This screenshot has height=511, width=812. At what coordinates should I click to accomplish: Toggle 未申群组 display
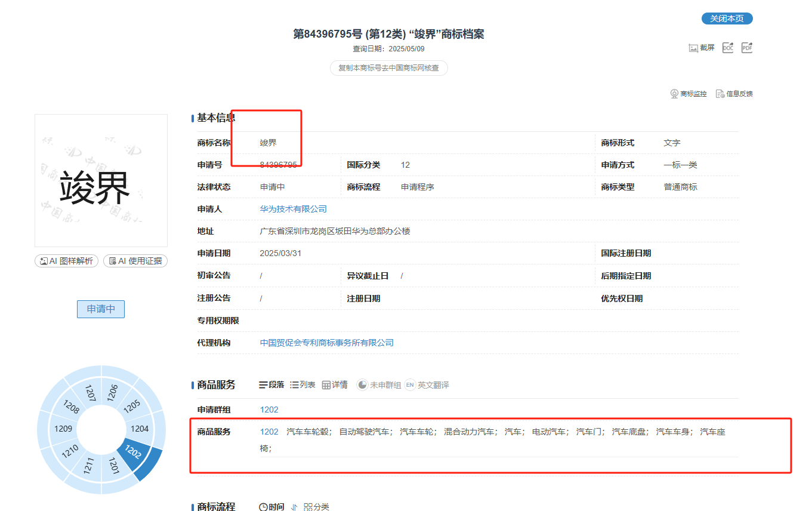(379, 385)
